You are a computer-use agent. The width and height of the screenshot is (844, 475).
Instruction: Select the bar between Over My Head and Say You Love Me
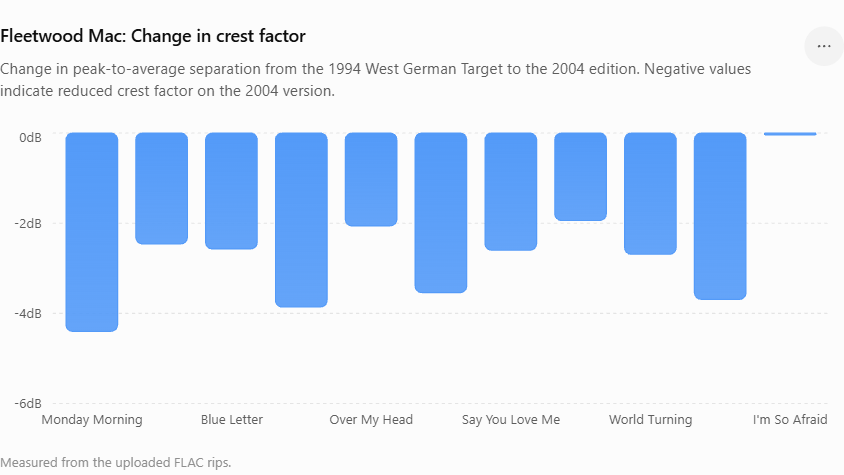tap(441, 213)
